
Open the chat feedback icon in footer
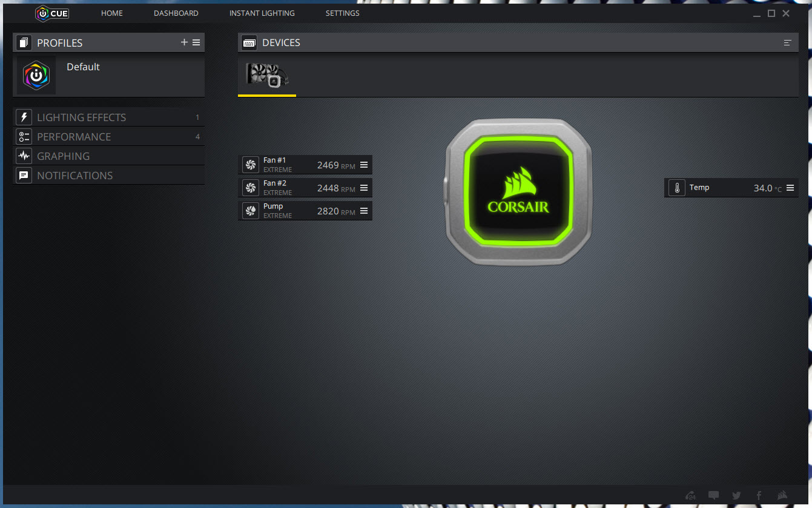coord(714,495)
